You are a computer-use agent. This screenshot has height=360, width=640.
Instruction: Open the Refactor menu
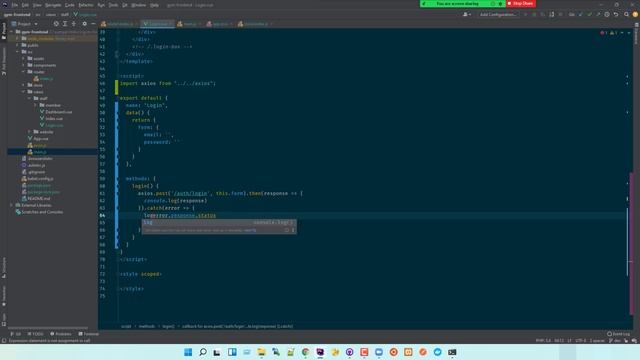(x=86, y=5)
